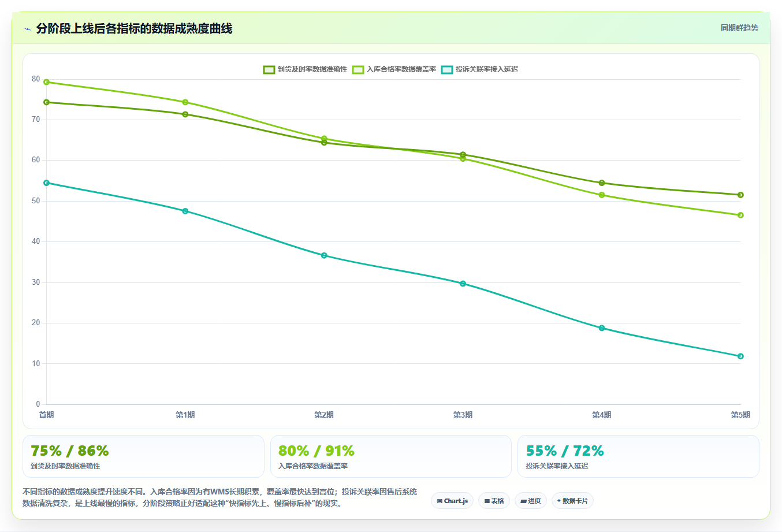The image size is (782, 532).
Task: Click legend label 投诉关联率接入延迟
Action: pos(487,69)
